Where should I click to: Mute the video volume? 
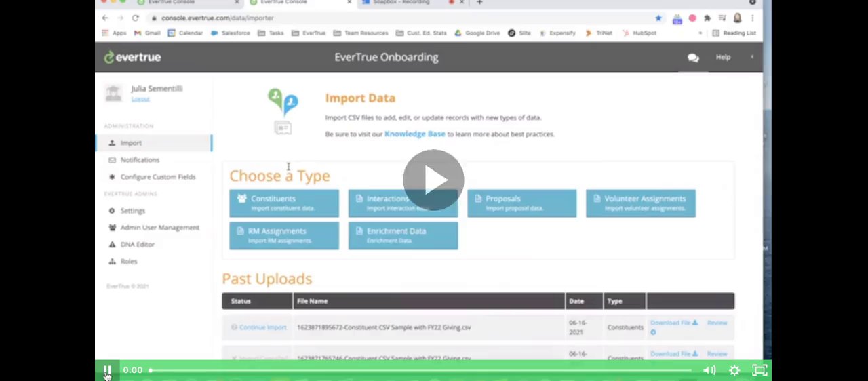pos(709,370)
